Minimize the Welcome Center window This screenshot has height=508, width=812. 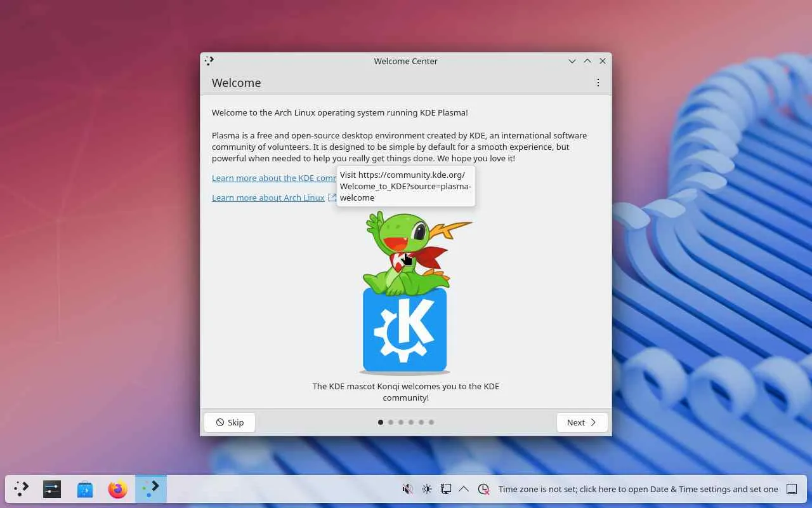(x=572, y=61)
